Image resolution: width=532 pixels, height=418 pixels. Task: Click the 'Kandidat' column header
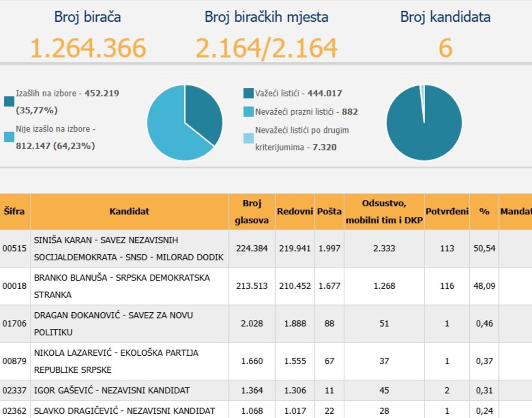[129, 211]
